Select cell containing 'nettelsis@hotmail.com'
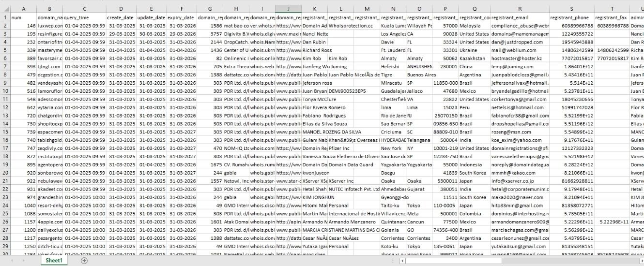Viewport: 644px width, 266px height. pos(520,107)
